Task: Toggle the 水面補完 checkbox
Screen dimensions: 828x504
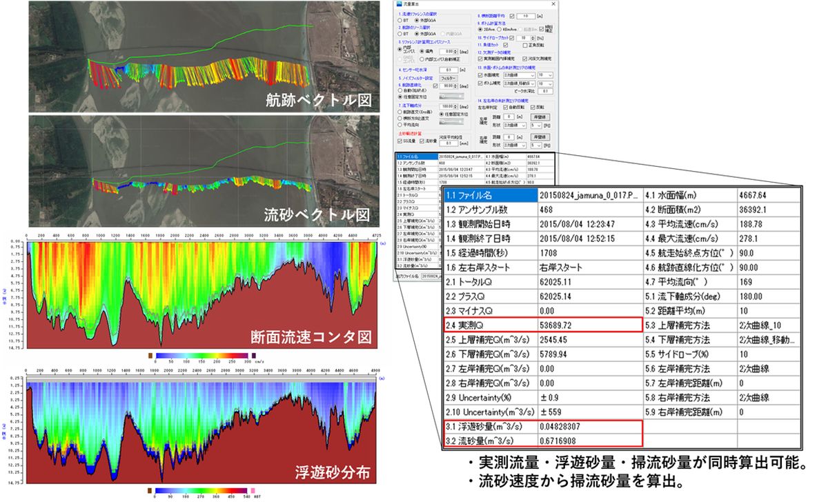Action: (480, 75)
